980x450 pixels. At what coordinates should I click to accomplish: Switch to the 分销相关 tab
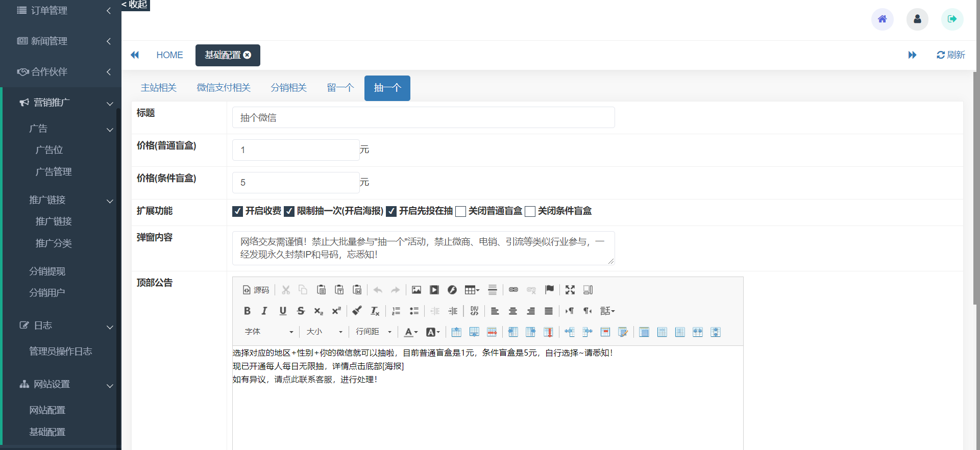pos(288,88)
